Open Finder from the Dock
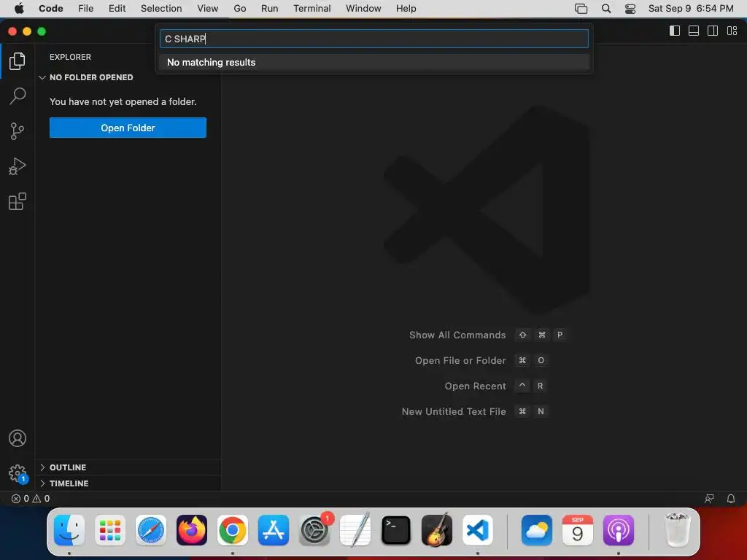Screen dimensions: 747x560 point(69,530)
